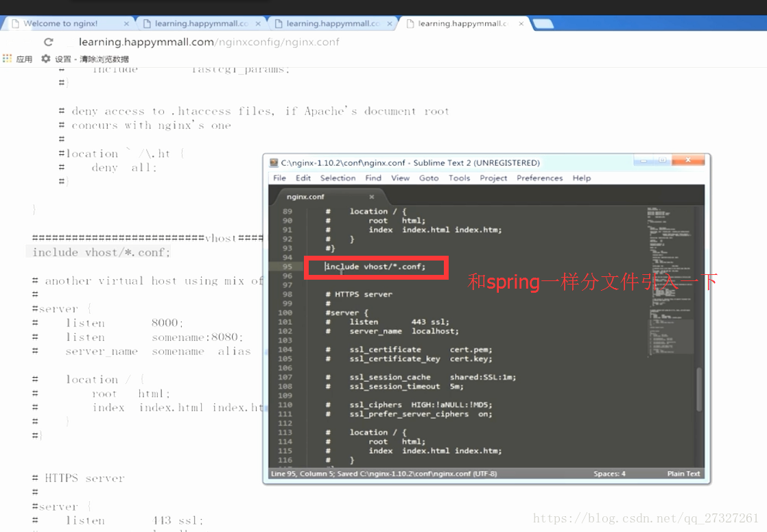Close the Welcome to nginx! tab

(126, 23)
